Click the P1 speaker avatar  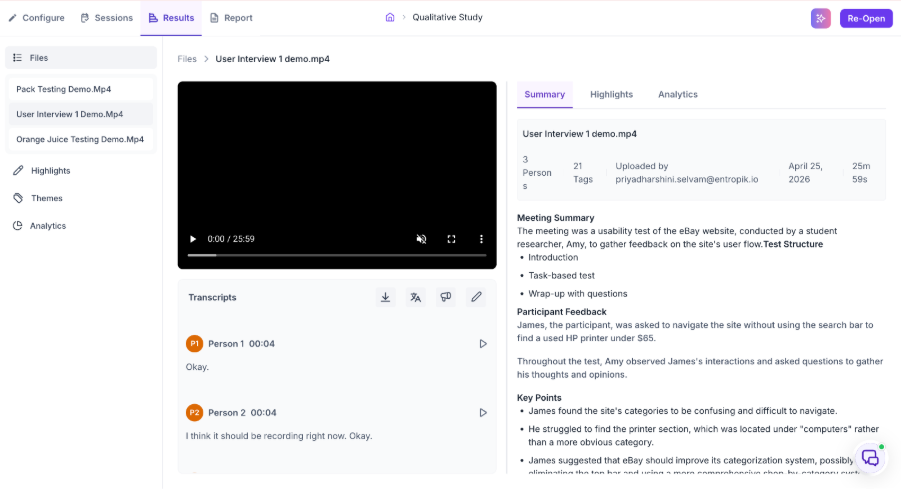pyautogui.click(x=194, y=344)
